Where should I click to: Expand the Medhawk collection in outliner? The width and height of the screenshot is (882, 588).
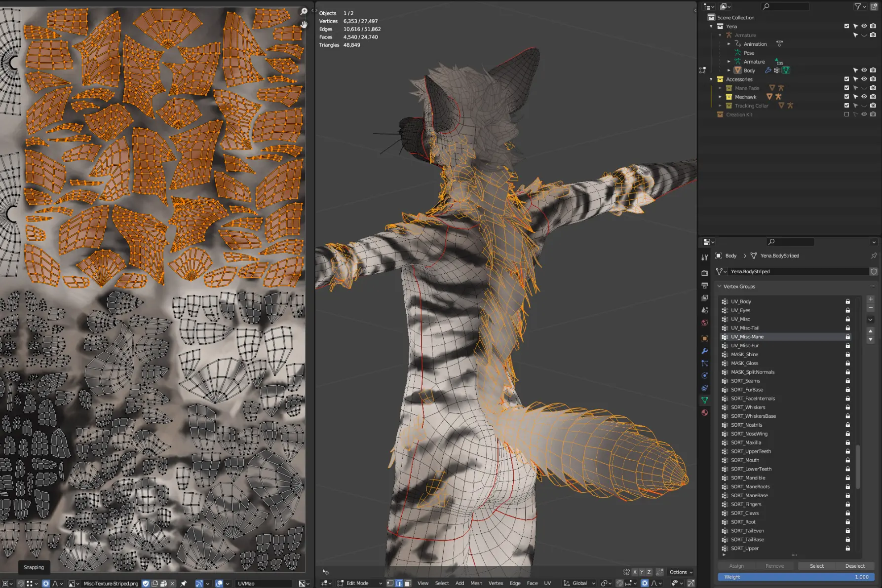click(x=720, y=97)
